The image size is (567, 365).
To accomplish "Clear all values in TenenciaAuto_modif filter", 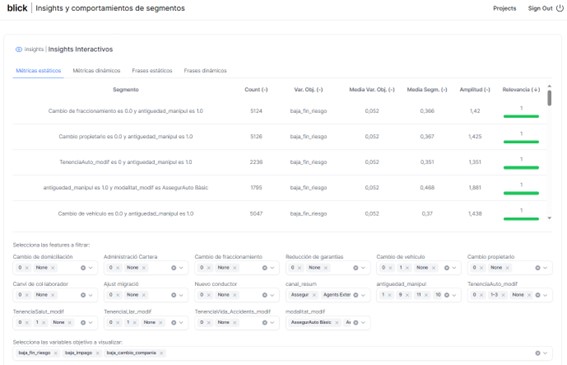I will (x=538, y=295).
